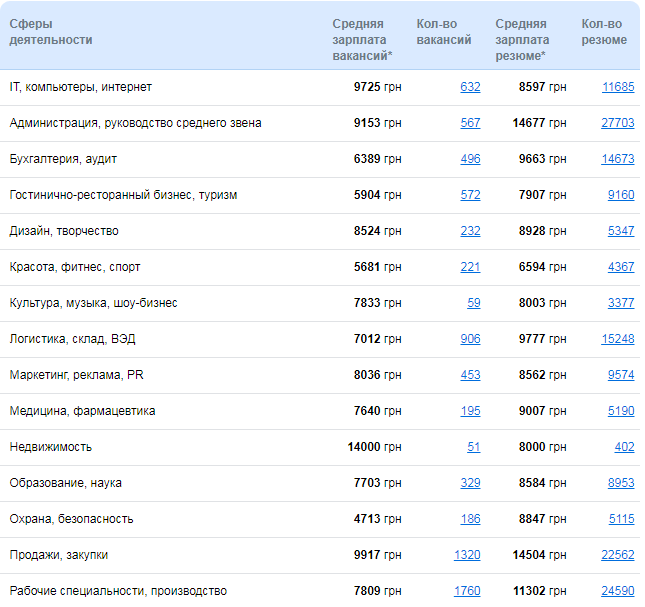Open sales vacancies link 1320
This screenshot has width=645, height=607.
pyautogui.click(x=467, y=555)
